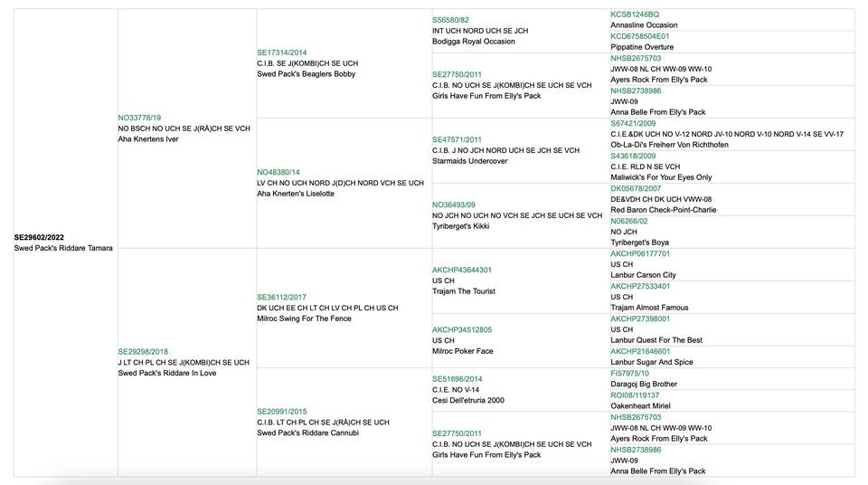Click the name Starmaids Undercover
868x485 pixels.
pyautogui.click(x=470, y=161)
